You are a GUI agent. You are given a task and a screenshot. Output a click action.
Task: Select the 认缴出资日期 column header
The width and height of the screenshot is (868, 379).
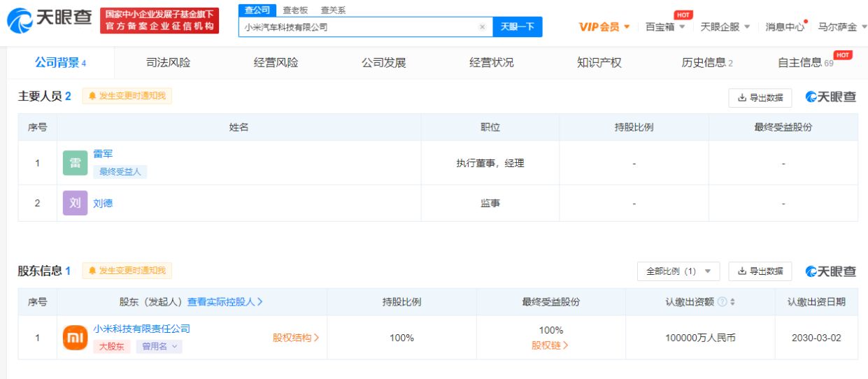click(x=816, y=302)
